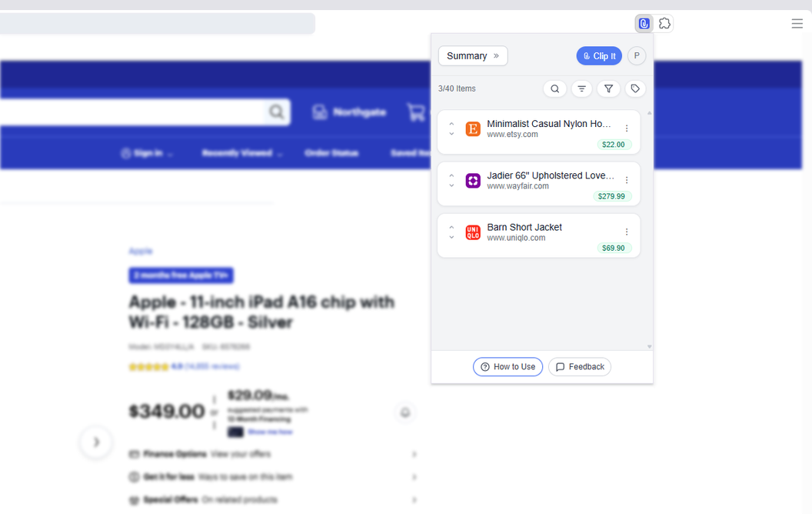This screenshot has width=812, height=514.
Task: Open the Sign In dropdown
Action: (147, 153)
